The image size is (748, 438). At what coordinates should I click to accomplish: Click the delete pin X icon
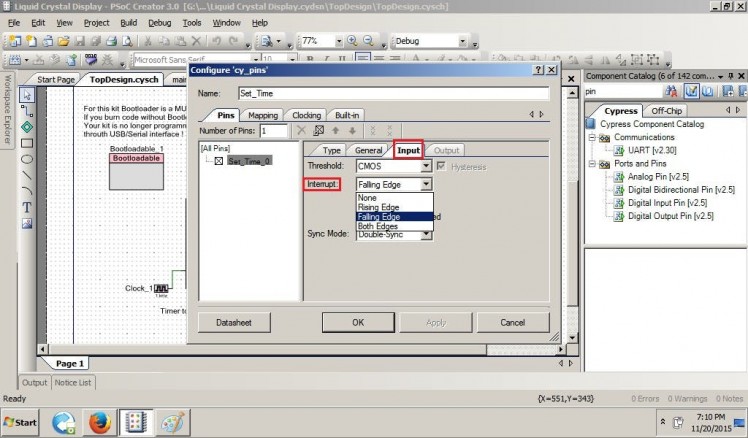pyautogui.click(x=301, y=130)
